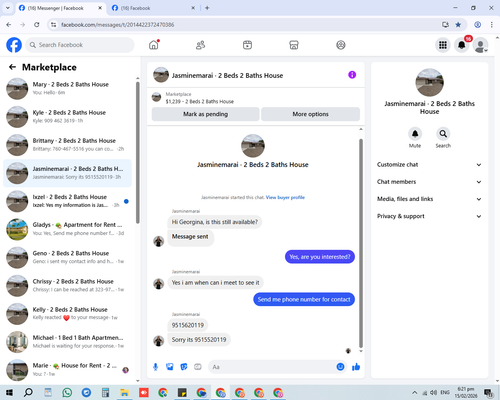Click the Search Facebook field
The image size is (500, 400).
pos(80,45)
